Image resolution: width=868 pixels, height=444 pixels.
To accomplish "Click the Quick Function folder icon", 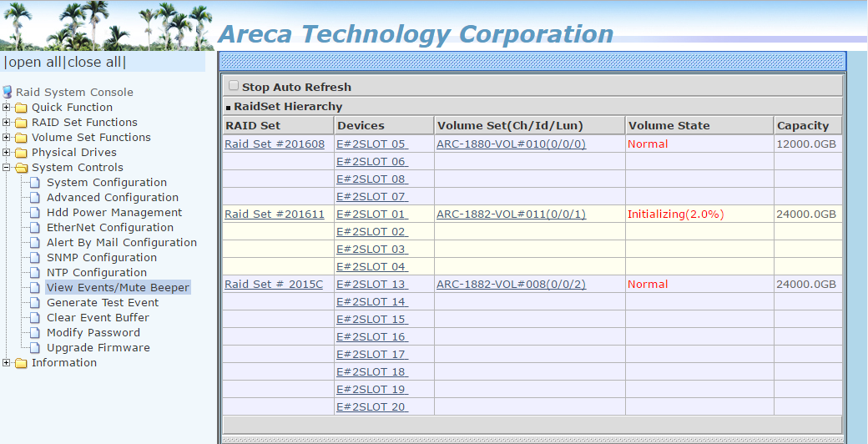I will 21,108.
